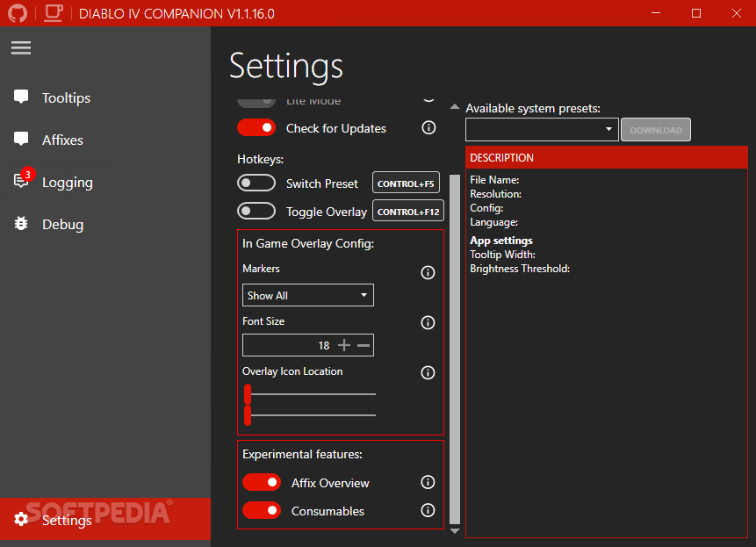
Task: Click the Debug bug icon
Action: point(21,224)
